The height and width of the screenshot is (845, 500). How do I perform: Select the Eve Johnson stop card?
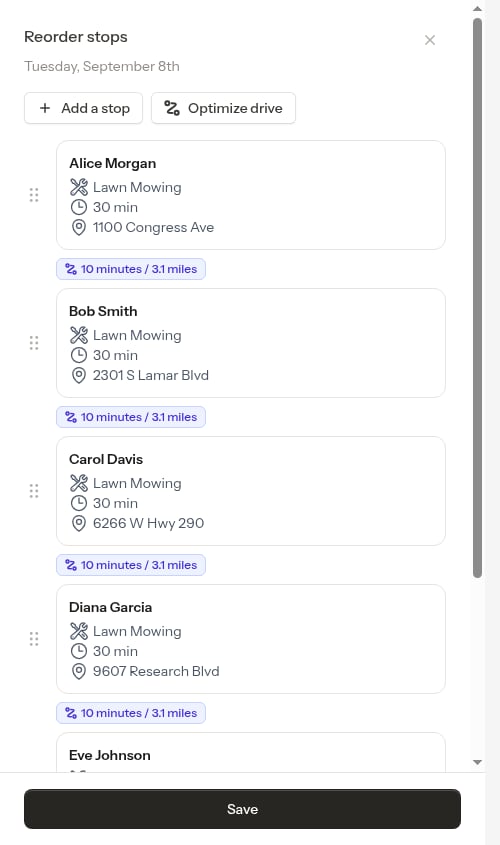[x=251, y=752]
